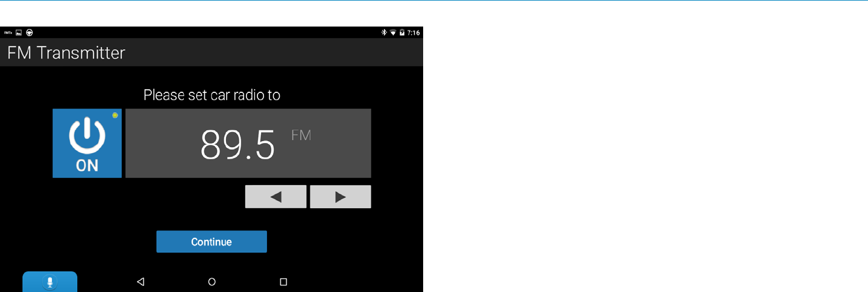Tap the Wi-Fi signal icon
Image resolution: width=868 pixels, height=292 pixels.
393,33
